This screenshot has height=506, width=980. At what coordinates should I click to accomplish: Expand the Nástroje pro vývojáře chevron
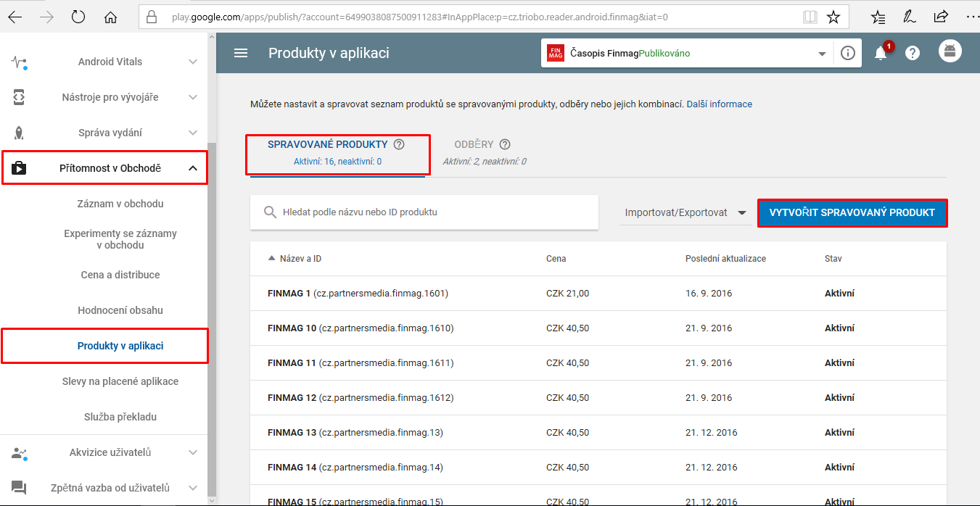[x=193, y=97]
